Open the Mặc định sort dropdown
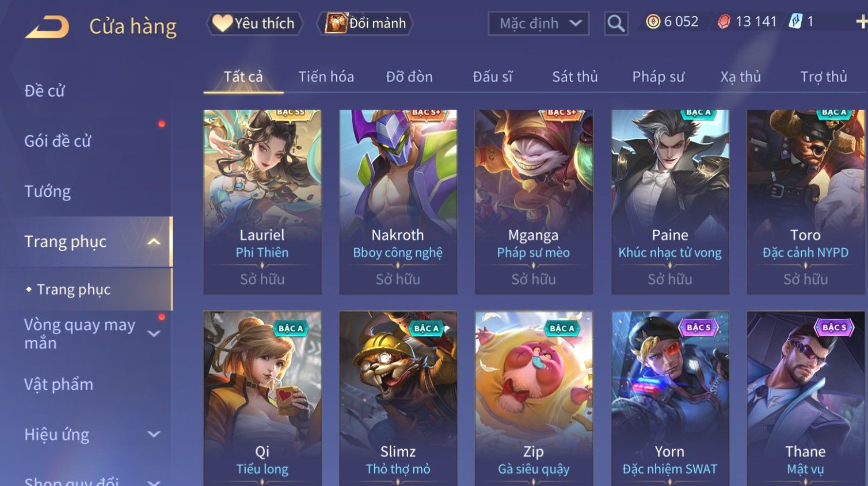 click(x=539, y=24)
